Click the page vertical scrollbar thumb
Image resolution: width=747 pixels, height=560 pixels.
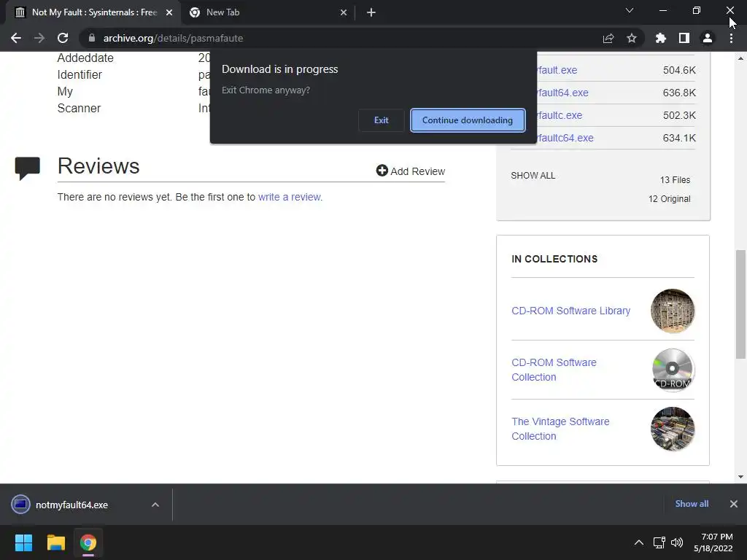[x=740, y=304]
